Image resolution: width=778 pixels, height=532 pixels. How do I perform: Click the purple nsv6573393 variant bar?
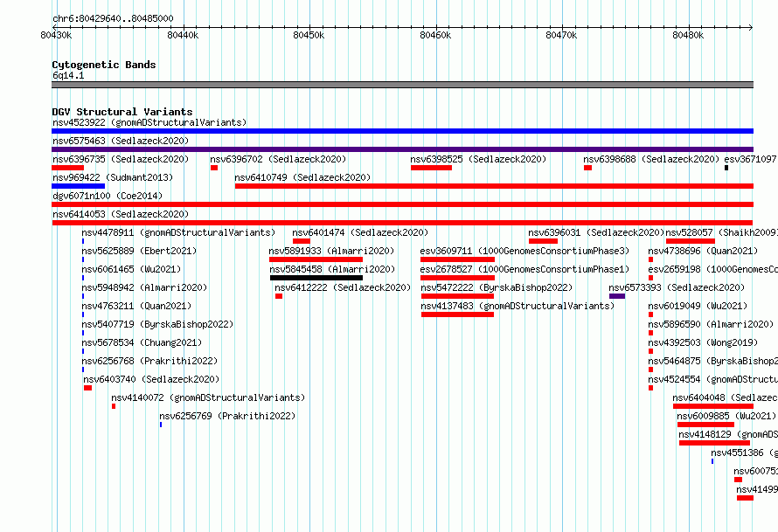[x=617, y=296]
